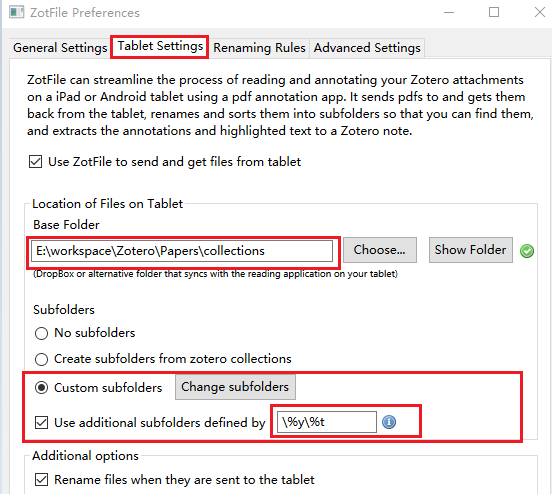Switch to the Renaming Rules tab
The height and width of the screenshot is (494, 552).
click(259, 48)
